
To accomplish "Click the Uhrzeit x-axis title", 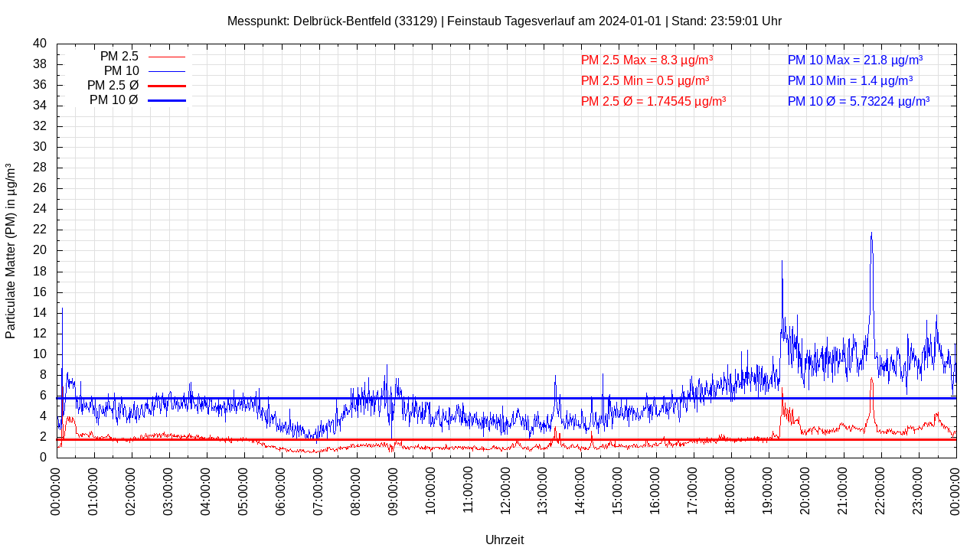I will coord(504,540).
